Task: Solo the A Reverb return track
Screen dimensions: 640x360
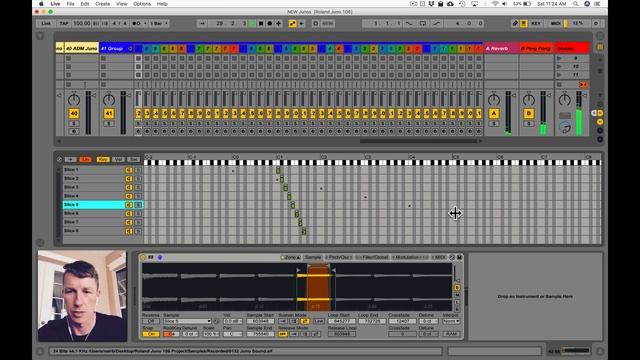Action: [x=493, y=124]
